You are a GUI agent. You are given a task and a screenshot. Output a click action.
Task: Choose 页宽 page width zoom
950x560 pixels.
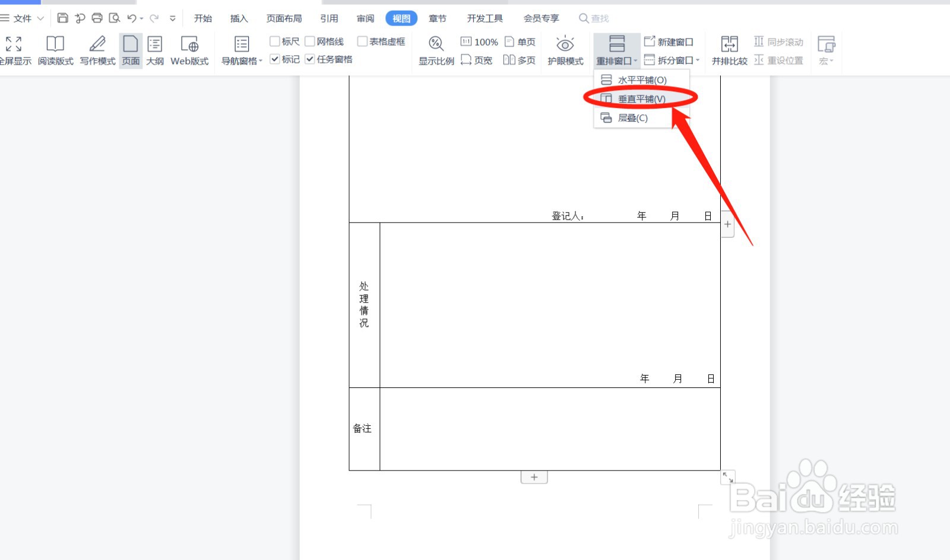(477, 60)
